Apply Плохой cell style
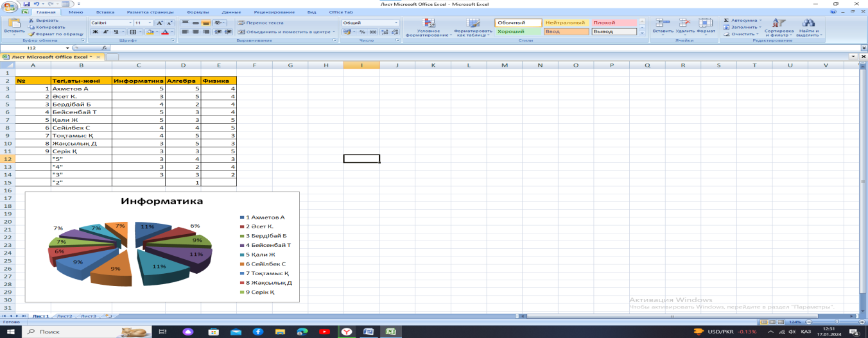The image size is (868, 338). point(614,22)
